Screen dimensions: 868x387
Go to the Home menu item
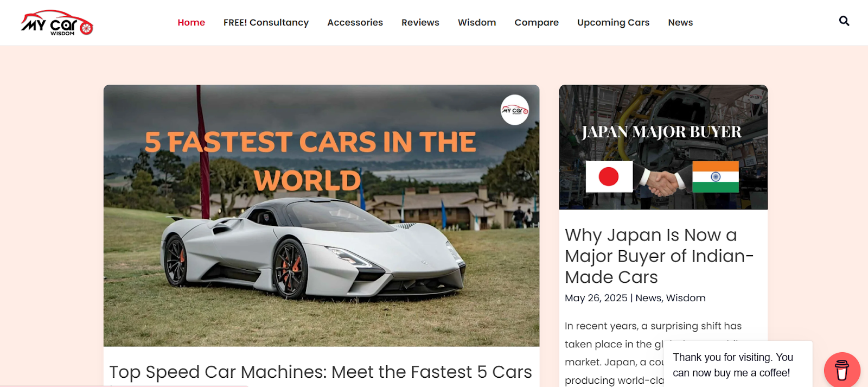pyautogui.click(x=192, y=22)
